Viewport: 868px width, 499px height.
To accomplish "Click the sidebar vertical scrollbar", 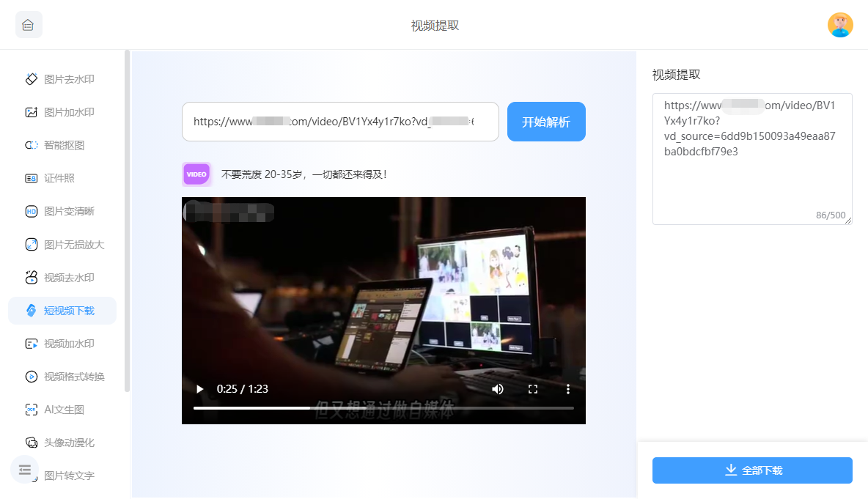I will click(x=128, y=221).
